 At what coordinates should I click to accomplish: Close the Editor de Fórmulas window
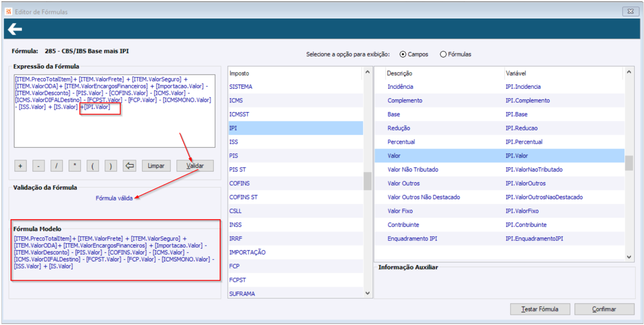click(631, 11)
